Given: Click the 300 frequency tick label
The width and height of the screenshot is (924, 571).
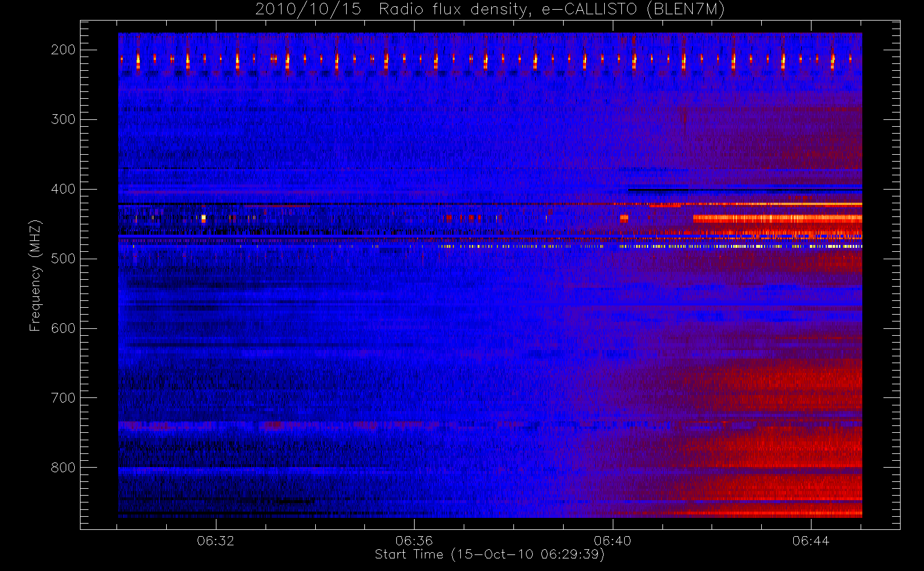Looking at the screenshot, I should click(63, 119).
